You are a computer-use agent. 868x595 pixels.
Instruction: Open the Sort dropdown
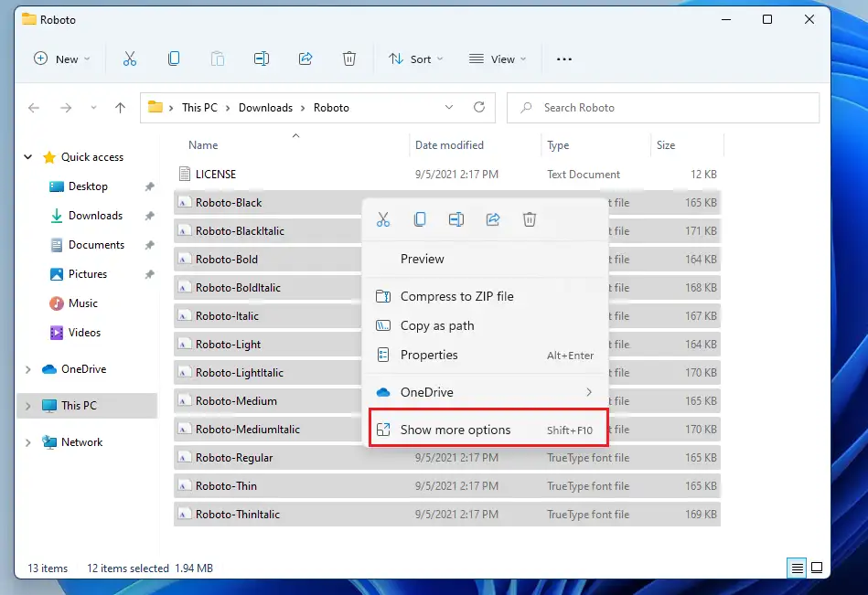click(416, 58)
